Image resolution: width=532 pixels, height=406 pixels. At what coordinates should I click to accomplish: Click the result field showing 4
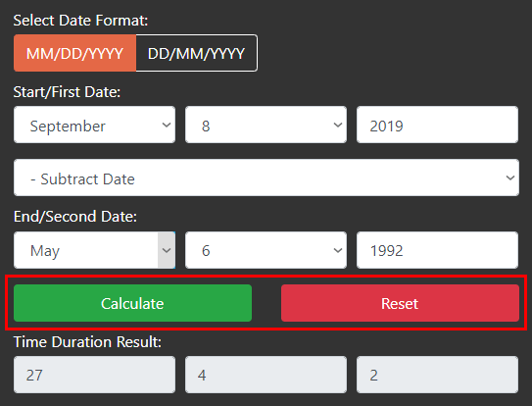[x=266, y=375]
